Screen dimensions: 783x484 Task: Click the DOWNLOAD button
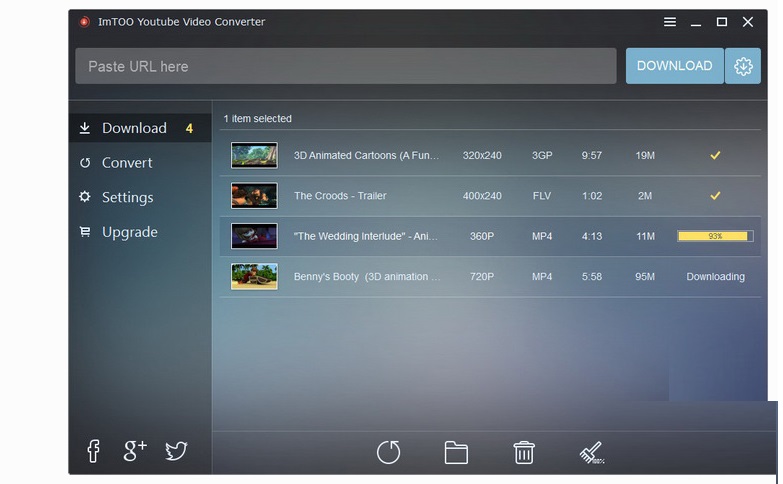[674, 66]
